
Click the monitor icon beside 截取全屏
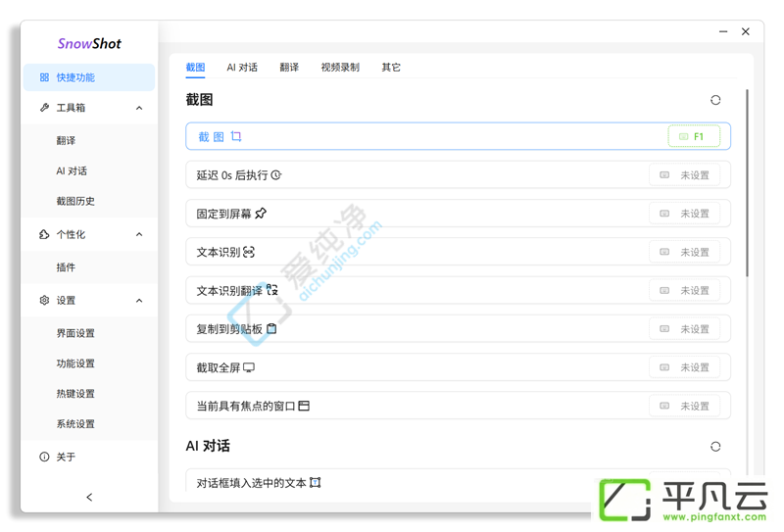point(249,367)
